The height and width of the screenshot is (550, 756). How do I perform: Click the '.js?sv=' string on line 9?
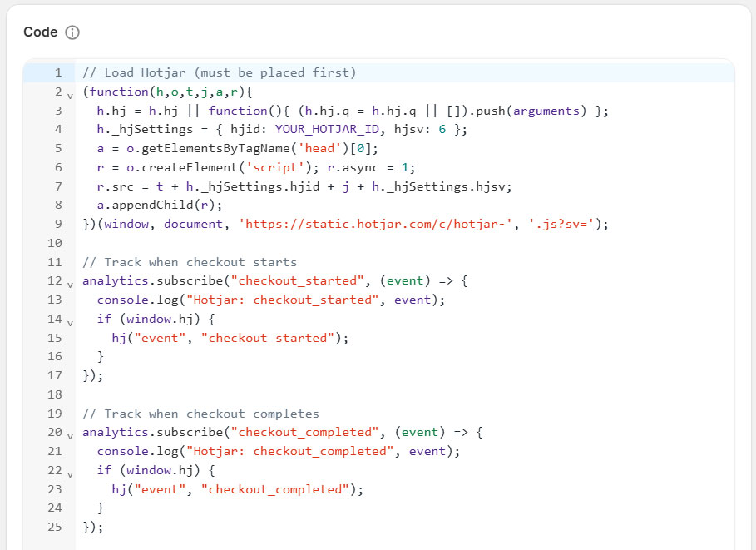pos(561,225)
